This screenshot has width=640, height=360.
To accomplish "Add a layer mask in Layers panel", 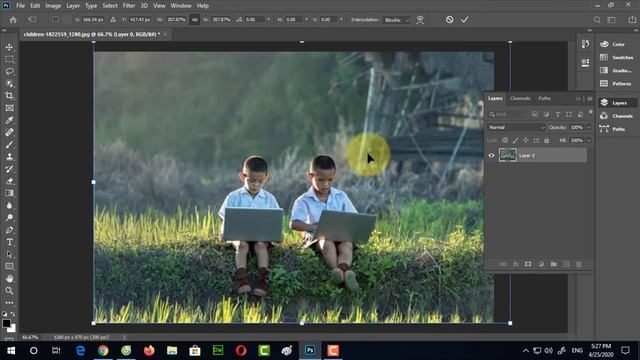I will (x=528, y=264).
